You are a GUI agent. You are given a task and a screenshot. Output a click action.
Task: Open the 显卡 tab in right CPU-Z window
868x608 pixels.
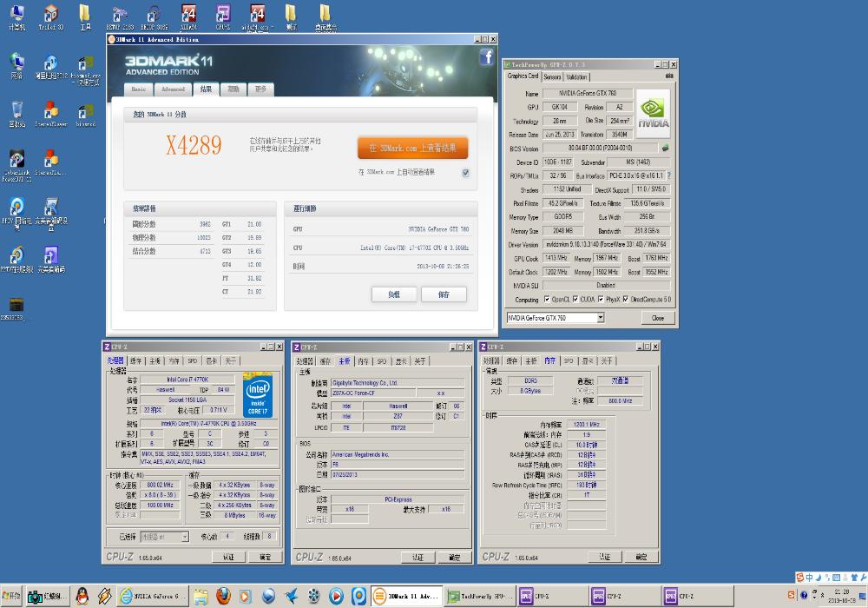point(588,361)
